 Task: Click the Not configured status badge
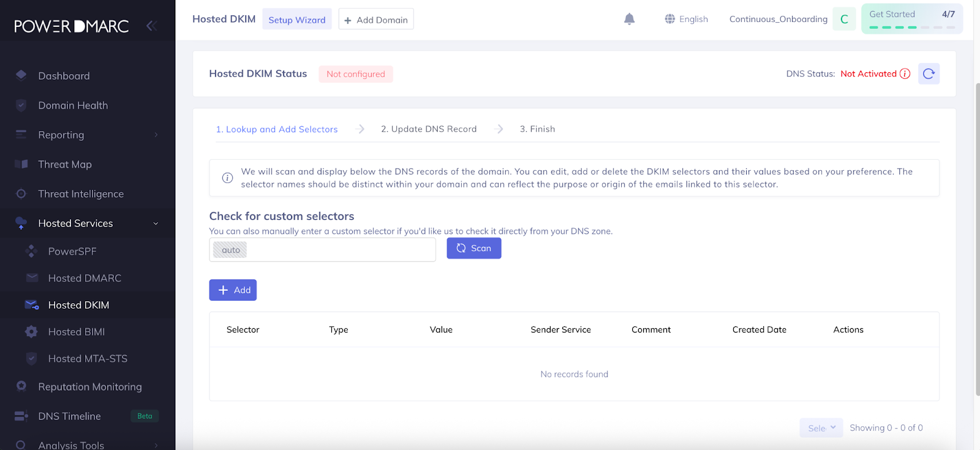click(x=356, y=74)
